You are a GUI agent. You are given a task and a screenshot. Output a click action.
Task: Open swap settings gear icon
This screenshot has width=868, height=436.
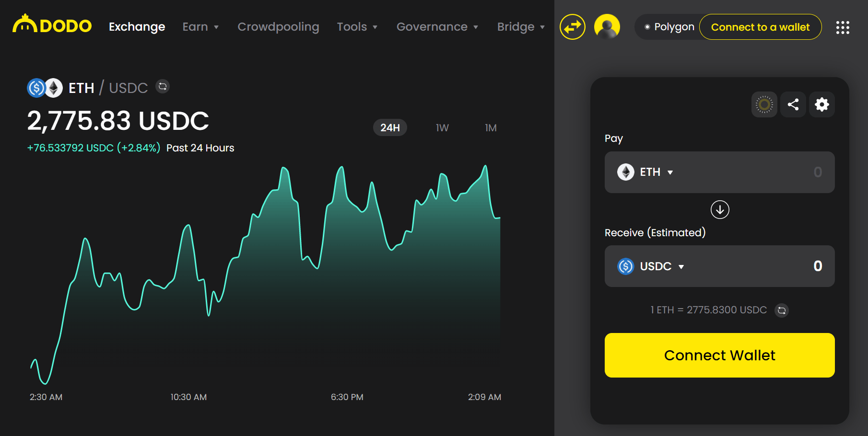pos(821,104)
